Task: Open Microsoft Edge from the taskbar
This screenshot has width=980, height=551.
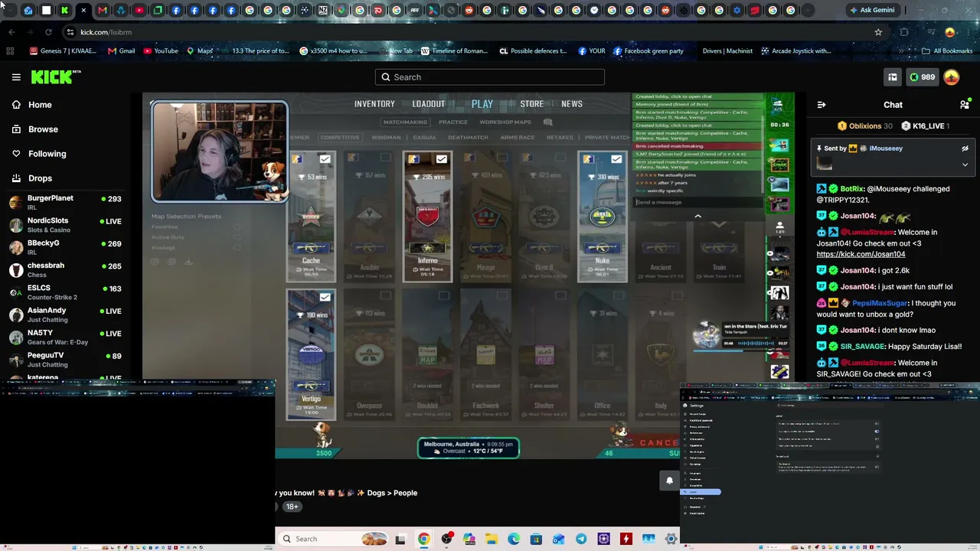Action: [514, 539]
